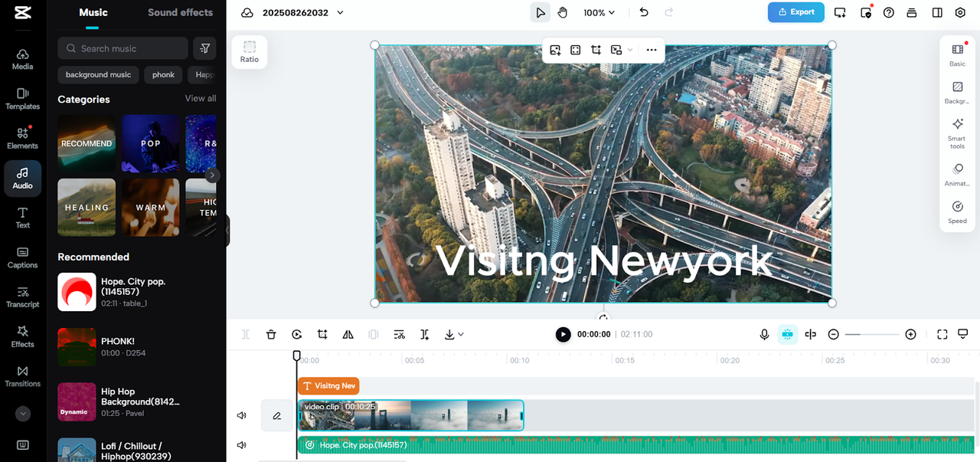Toggle timeline magnetic snapping button
Viewport: 980px width, 462px height.
[x=787, y=335]
